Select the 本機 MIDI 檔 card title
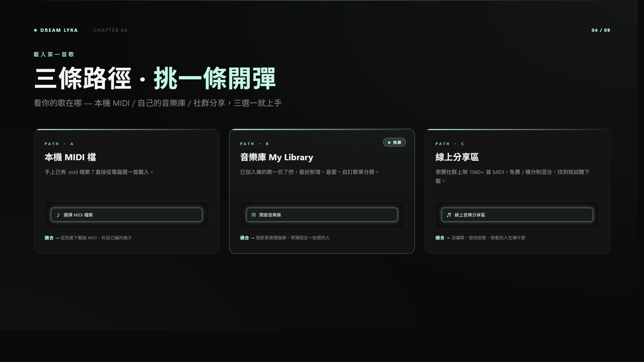644x362 pixels. click(x=70, y=157)
